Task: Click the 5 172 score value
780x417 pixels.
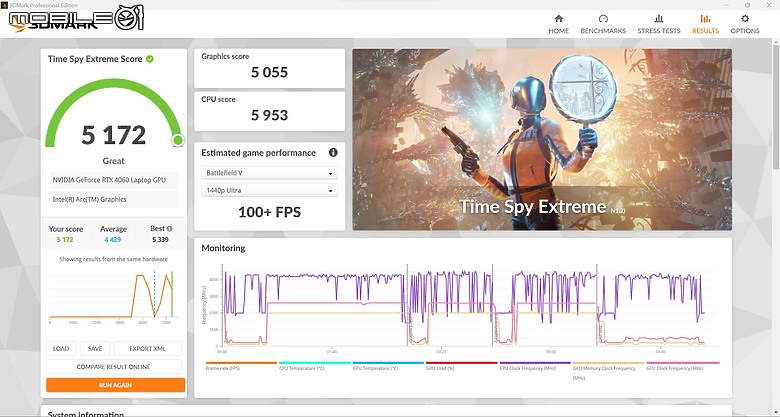Action: point(114,135)
